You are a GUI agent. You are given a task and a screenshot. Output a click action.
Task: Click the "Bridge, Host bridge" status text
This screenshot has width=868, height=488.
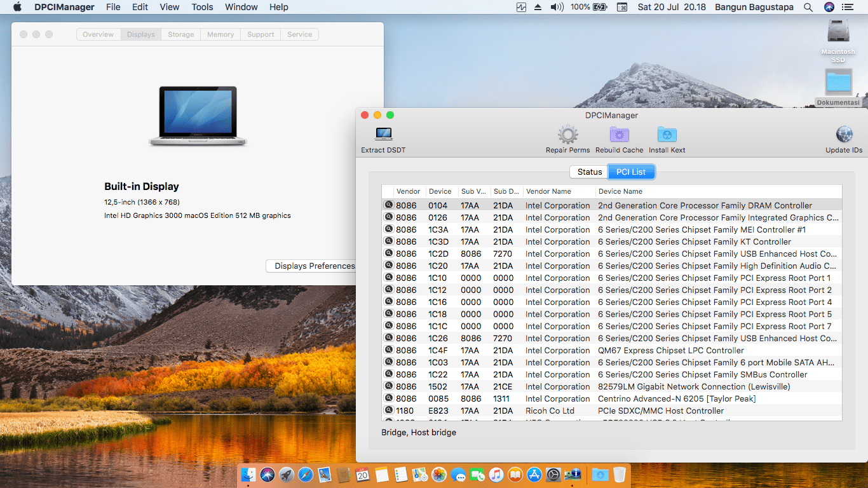coord(419,433)
